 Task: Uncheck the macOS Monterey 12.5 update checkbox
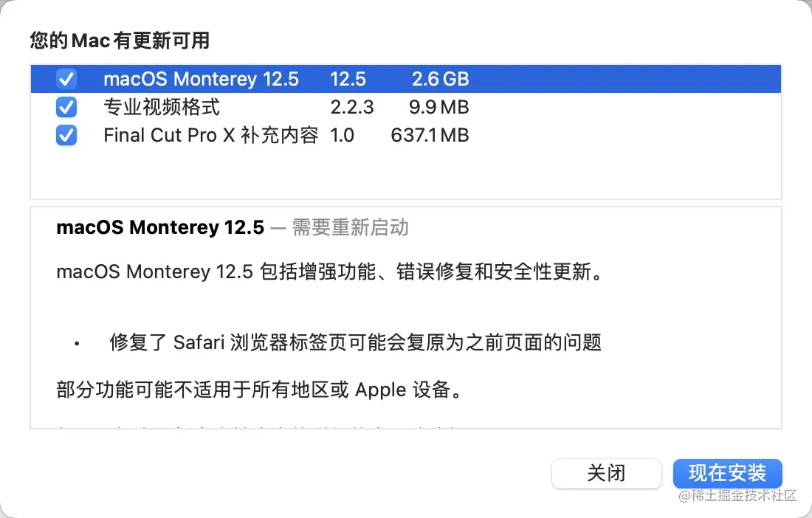click(x=66, y=79)
